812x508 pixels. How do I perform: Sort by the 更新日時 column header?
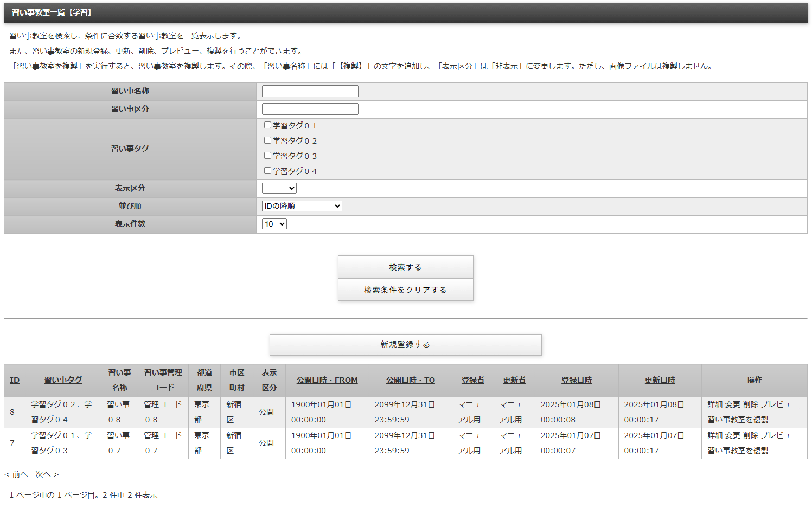[x=660, y=380]
